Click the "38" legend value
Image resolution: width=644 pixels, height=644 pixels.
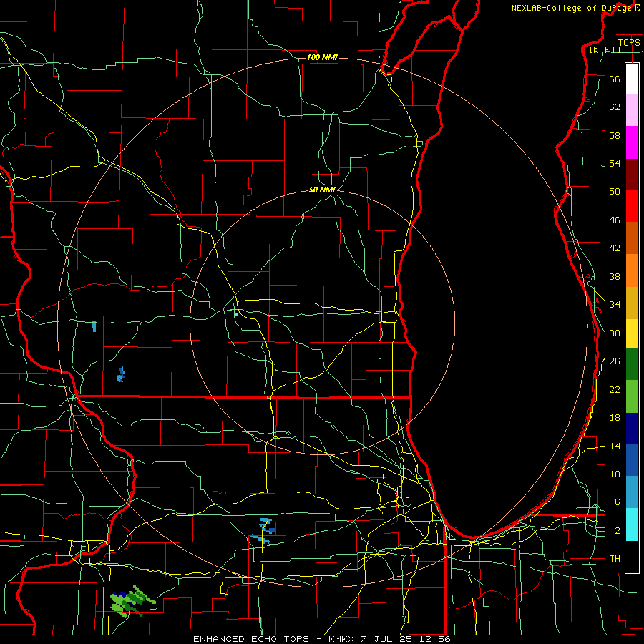[615, 276]
